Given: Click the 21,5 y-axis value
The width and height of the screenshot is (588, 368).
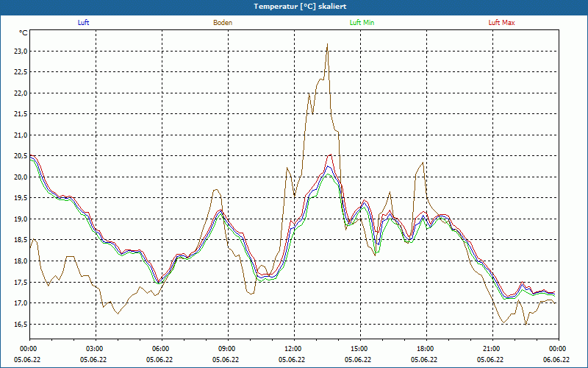Looking at the screenshot, I should click(21, 114).
